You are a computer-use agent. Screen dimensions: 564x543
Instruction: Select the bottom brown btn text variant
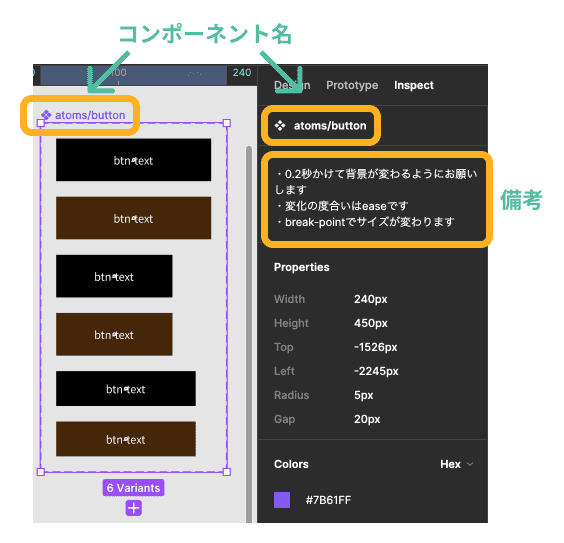126,439
